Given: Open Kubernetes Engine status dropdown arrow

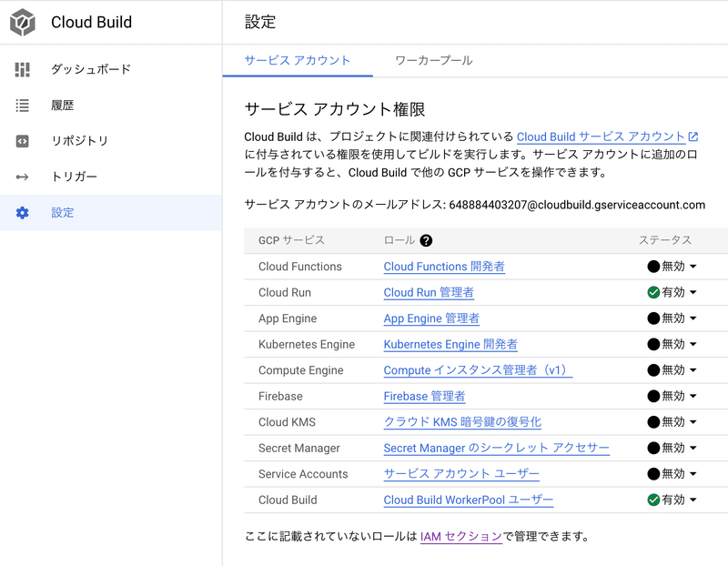Looking at the screenshot, I should [693, 345].
